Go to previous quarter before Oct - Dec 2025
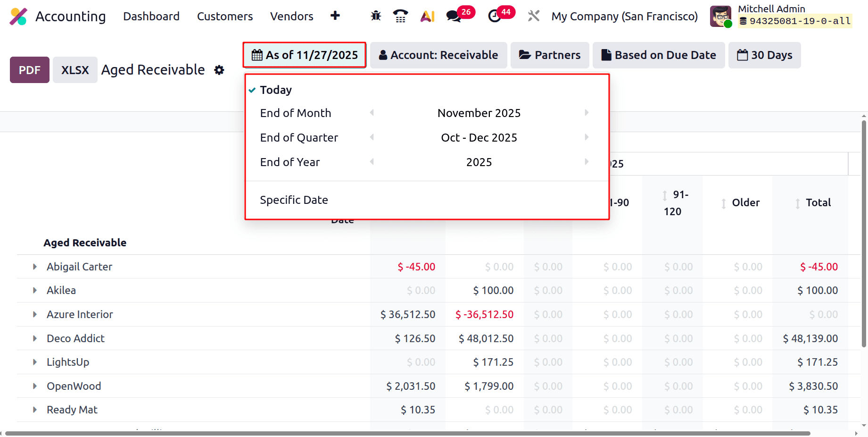The height and width of the screenshot is (437, 868). point(372,137)
